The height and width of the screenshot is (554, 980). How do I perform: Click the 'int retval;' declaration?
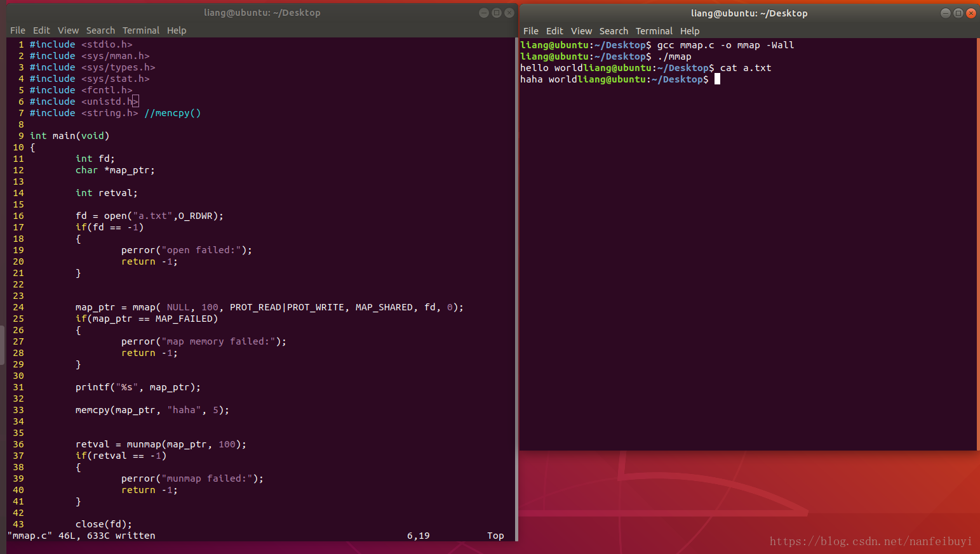coord(107,193)
